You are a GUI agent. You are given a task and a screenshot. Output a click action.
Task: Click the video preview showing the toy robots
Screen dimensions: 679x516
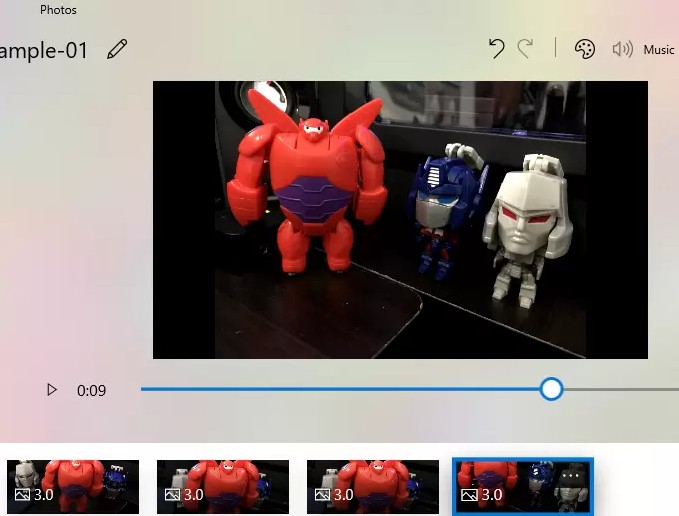[400, 220]
